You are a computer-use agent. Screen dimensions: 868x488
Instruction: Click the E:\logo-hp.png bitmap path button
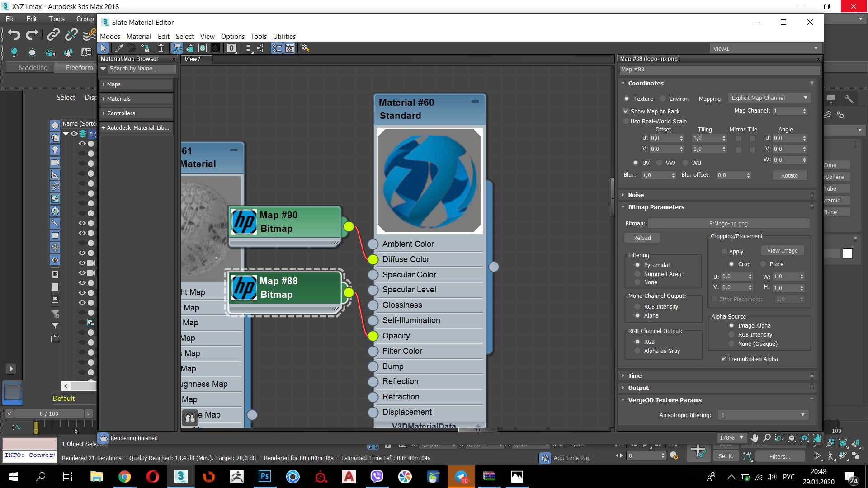pyautogui.click(x=728, y=223)
